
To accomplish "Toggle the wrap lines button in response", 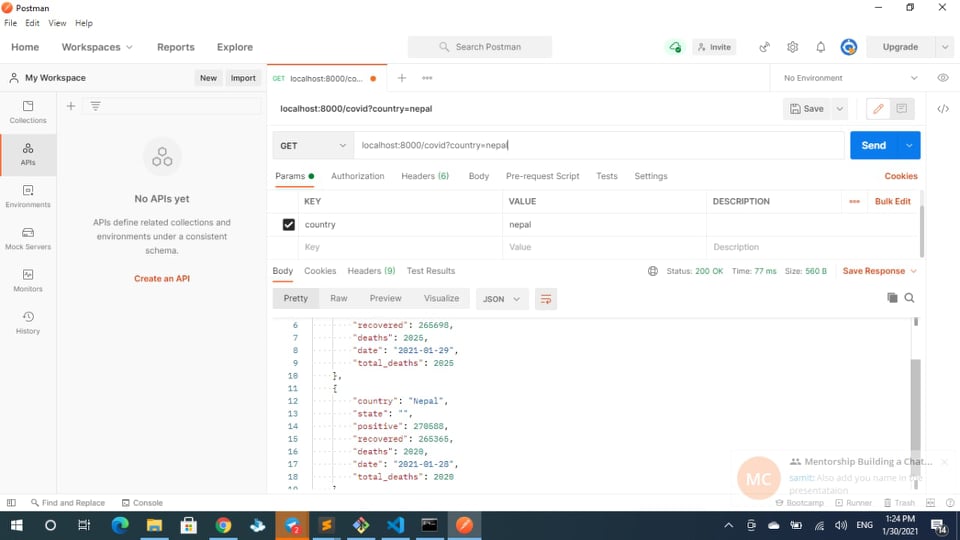I will 545,298.
